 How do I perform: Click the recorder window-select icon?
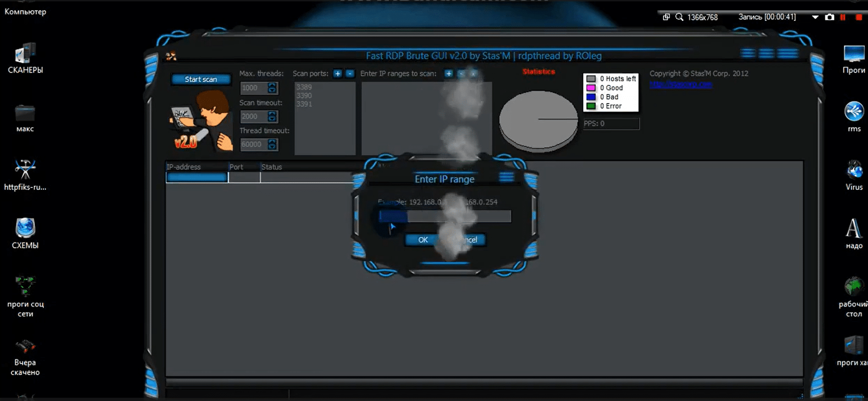coord(666,17)
